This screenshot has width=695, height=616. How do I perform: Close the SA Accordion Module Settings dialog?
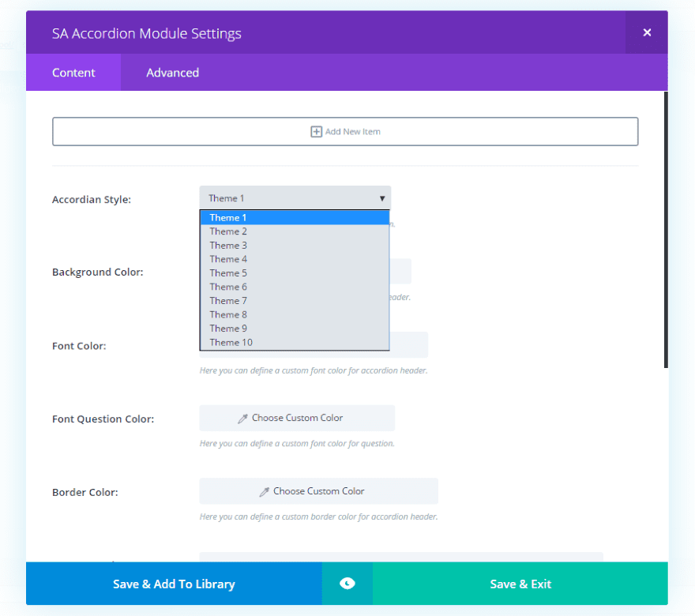(x=647, y=32)
